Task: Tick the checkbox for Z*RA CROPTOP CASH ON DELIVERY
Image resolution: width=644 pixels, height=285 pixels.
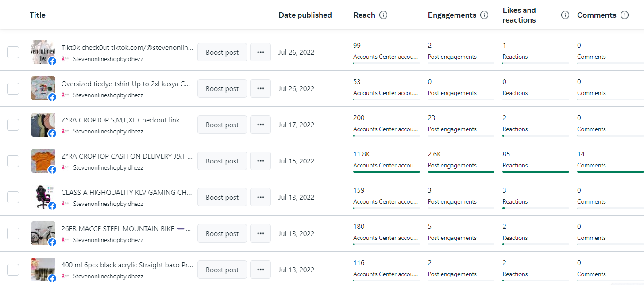Action: point(13,161)
